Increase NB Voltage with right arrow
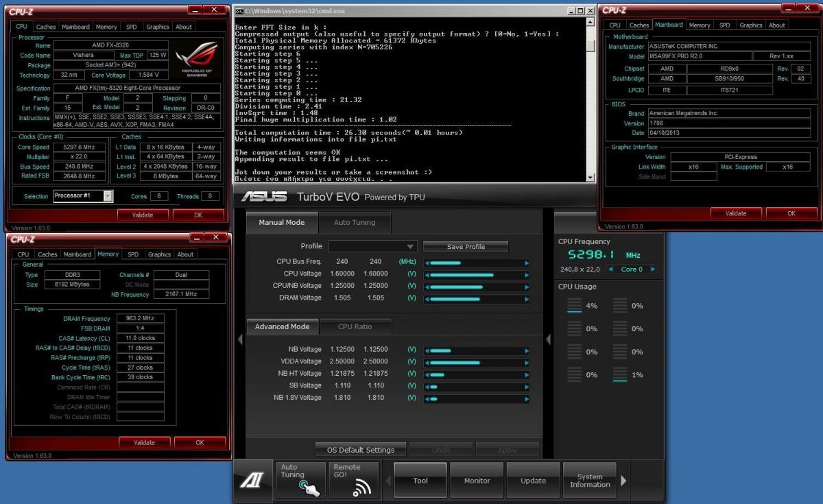Viewport: 823px width, 504px height. click(x=527, y=350)
